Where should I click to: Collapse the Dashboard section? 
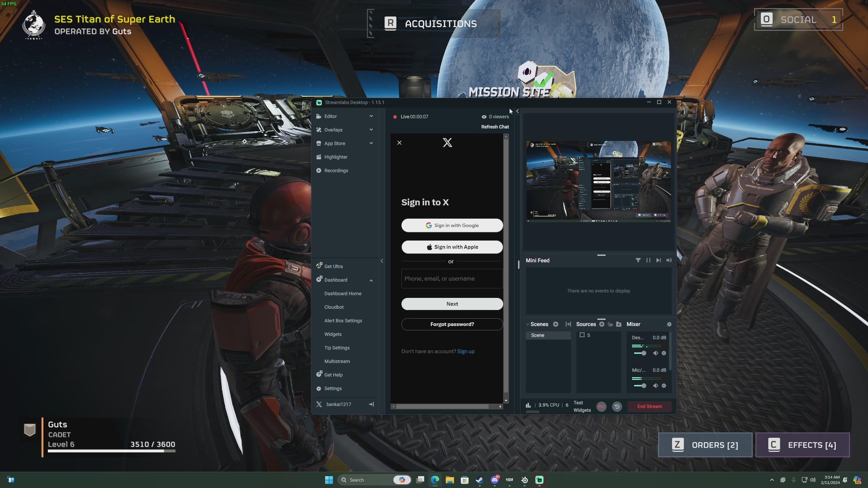click(x=371, y=280)
